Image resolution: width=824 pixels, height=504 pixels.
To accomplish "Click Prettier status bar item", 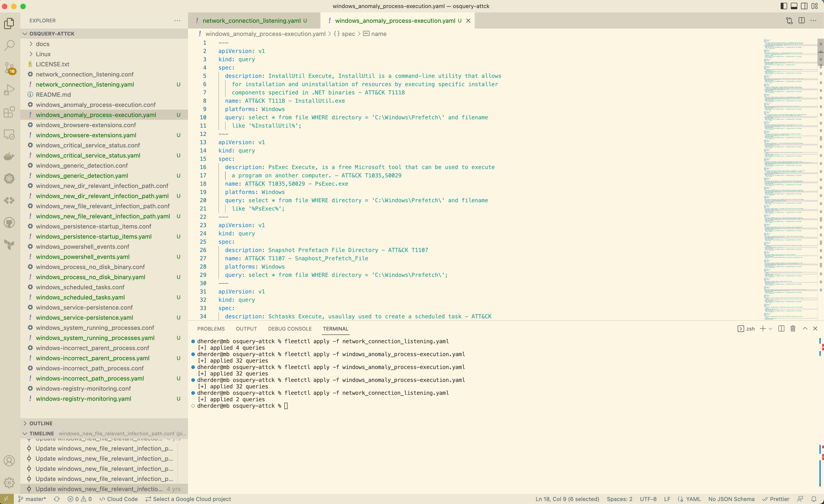I will click(x=776, y=499).
